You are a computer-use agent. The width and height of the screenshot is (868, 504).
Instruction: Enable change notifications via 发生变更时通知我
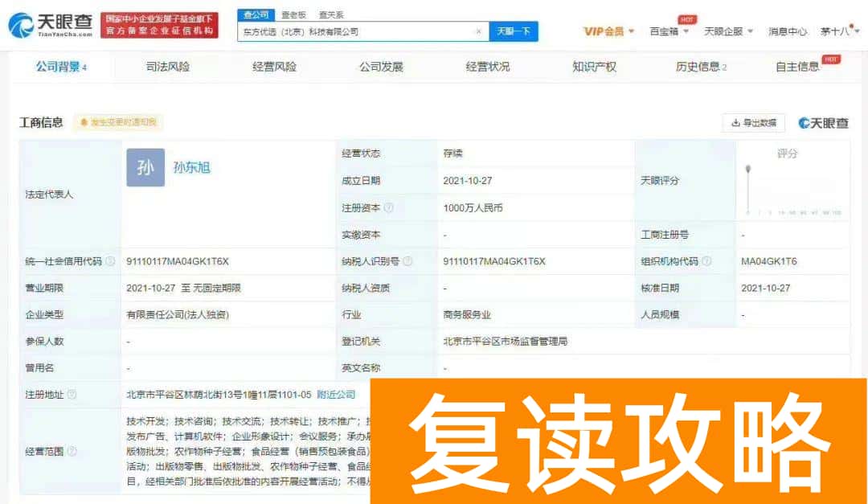click(x=121, y=122)
